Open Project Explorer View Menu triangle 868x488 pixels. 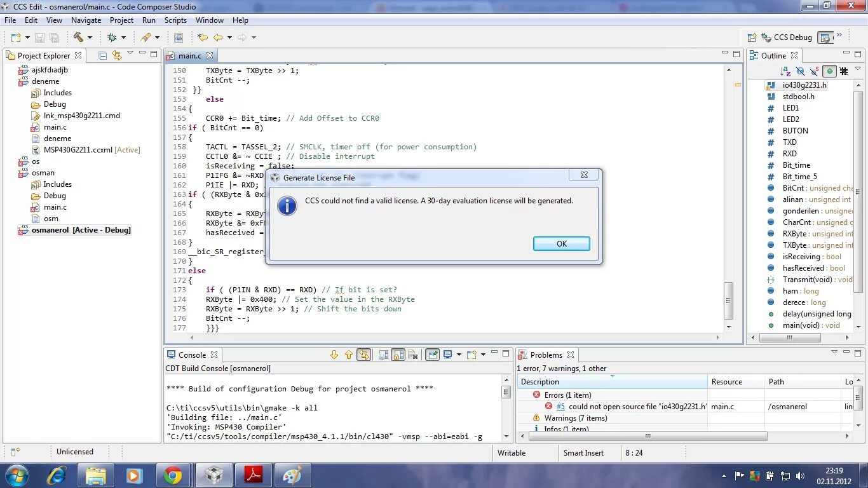[x=130, y=54]
